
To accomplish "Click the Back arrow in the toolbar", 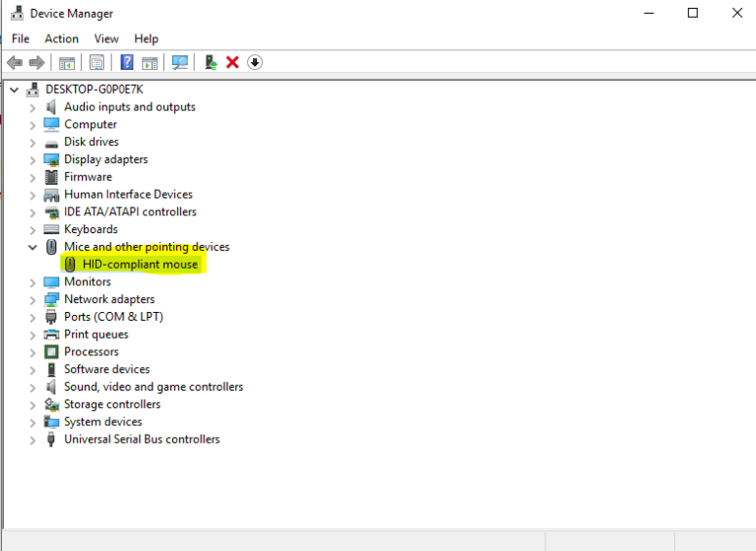I will tap(14, 62).
